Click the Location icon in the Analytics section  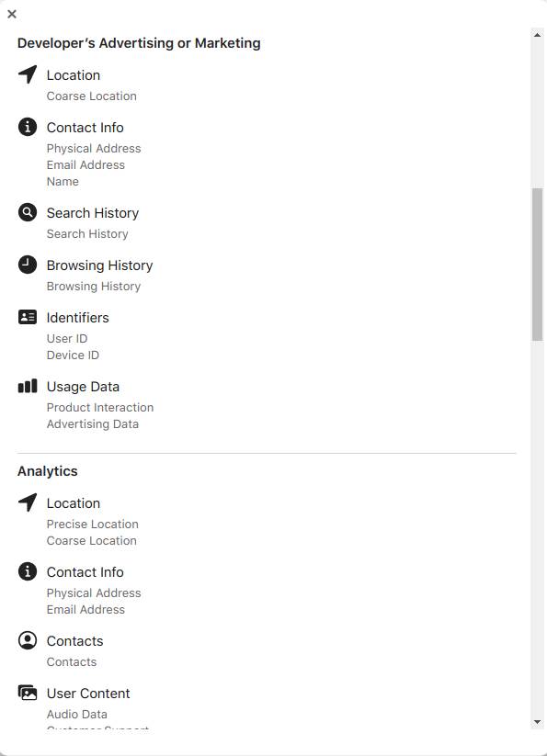(27, 502)
